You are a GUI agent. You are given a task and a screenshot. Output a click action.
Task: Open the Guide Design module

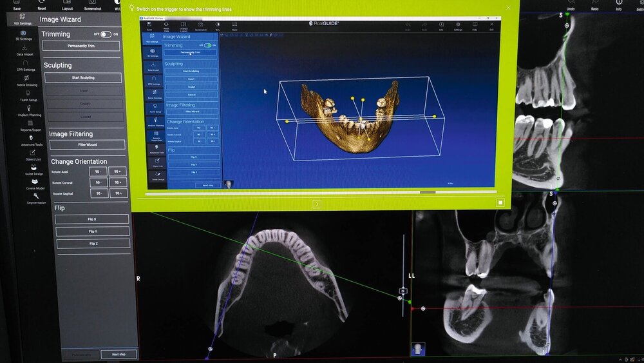(34, 169)
